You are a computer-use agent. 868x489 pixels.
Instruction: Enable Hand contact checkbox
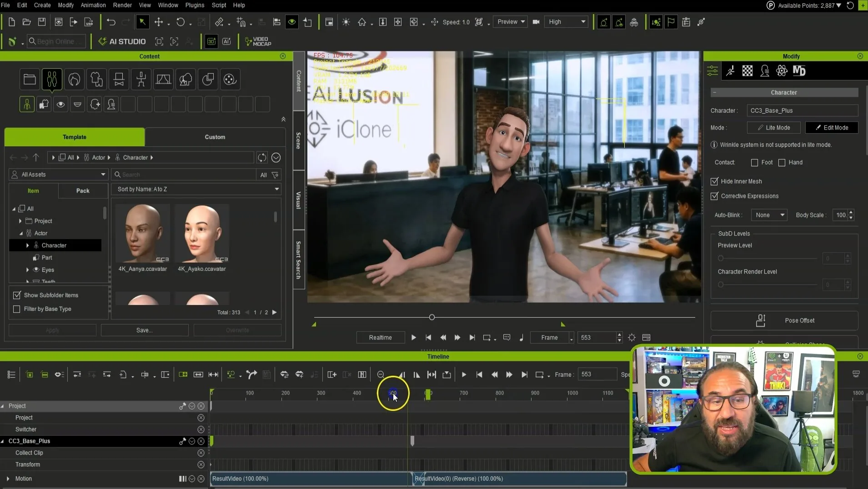(x=782, y=162)
